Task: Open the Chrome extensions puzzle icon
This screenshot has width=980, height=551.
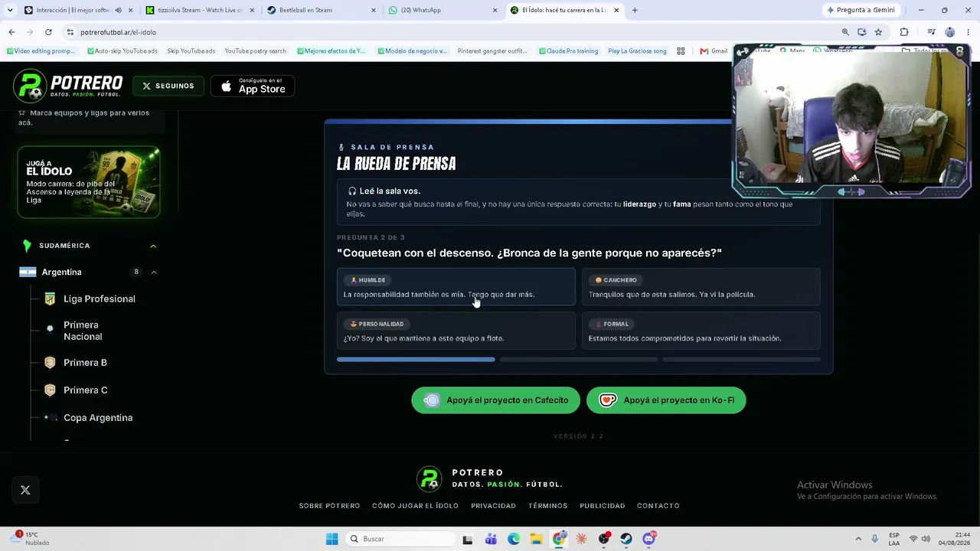Action: 904,32
